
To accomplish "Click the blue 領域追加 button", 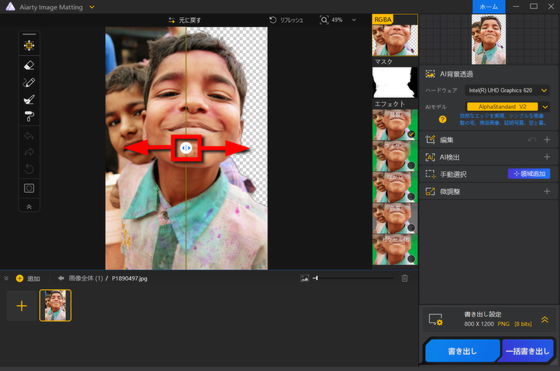I will click(529, 174).
